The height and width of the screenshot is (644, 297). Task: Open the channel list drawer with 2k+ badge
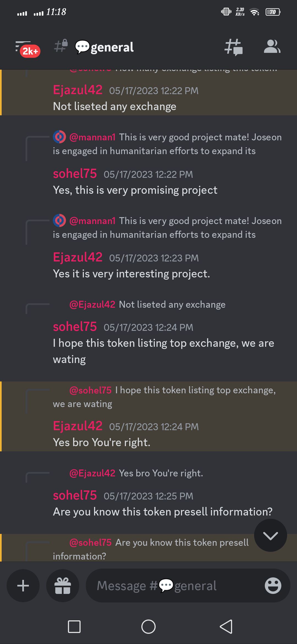(27, 48)
